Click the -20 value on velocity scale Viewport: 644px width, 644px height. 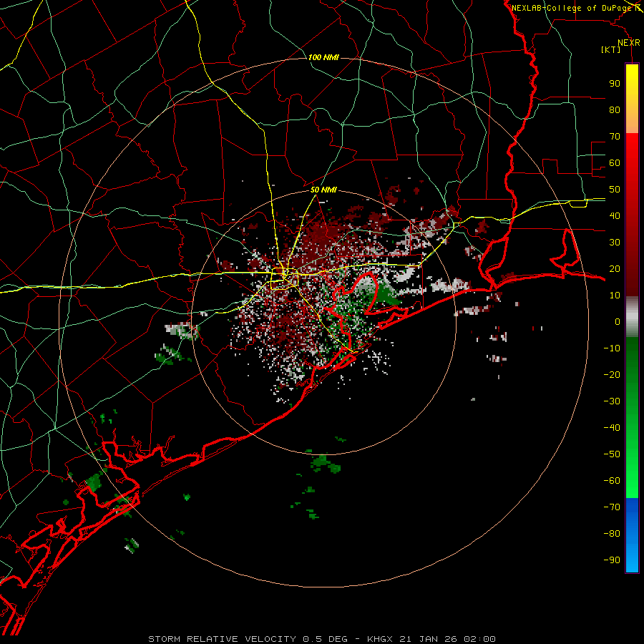click(x=612, y=375)
